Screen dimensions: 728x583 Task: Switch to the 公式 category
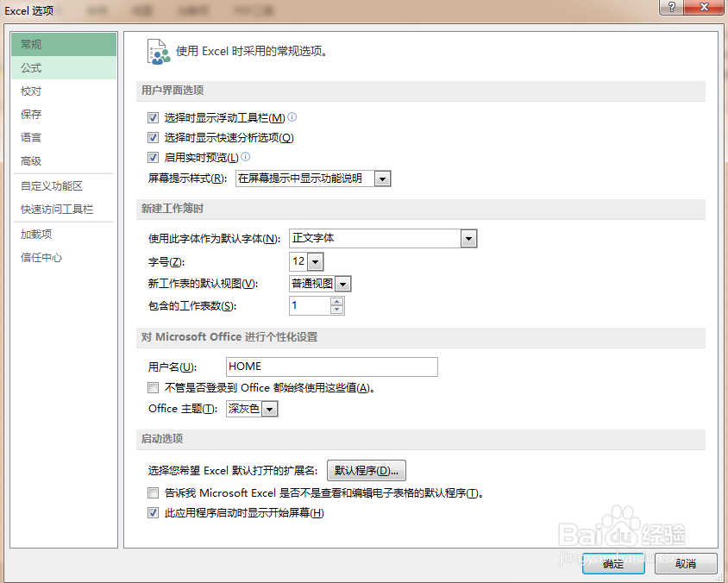click(x=64, y=68)
